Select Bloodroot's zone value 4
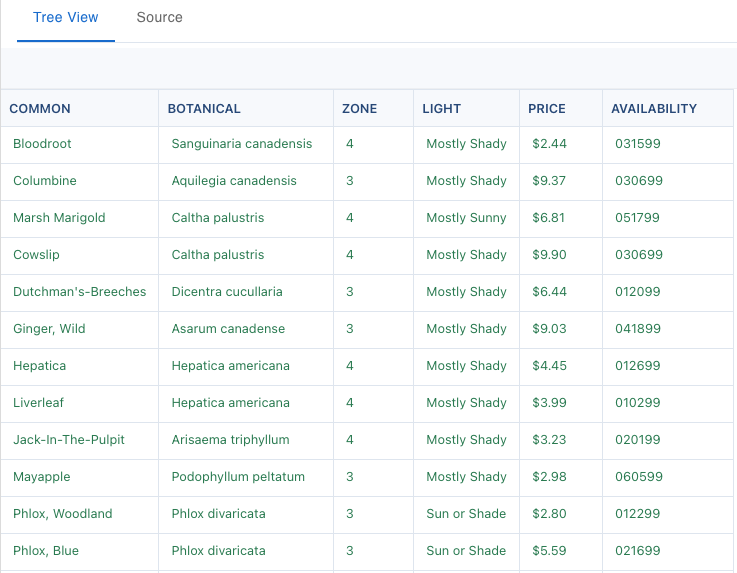Viewport: 737px width, 573px height. (x=373, y=144)
